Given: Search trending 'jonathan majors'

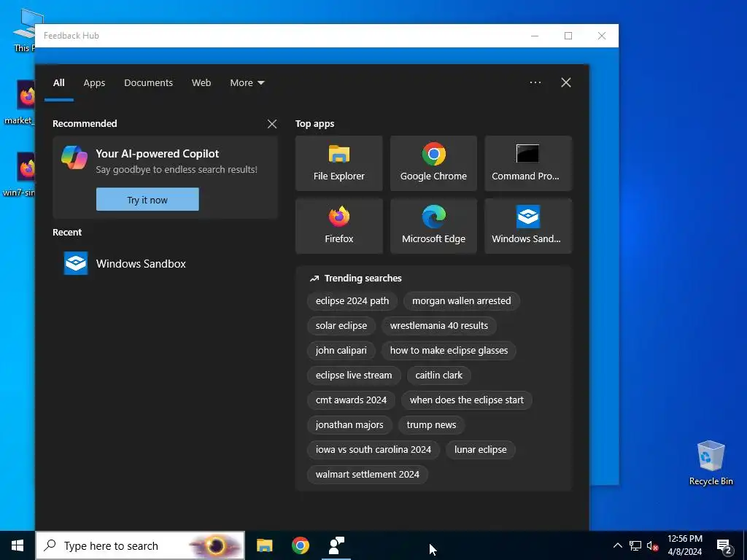Looking at the screenshot, I should pos(349,425).
